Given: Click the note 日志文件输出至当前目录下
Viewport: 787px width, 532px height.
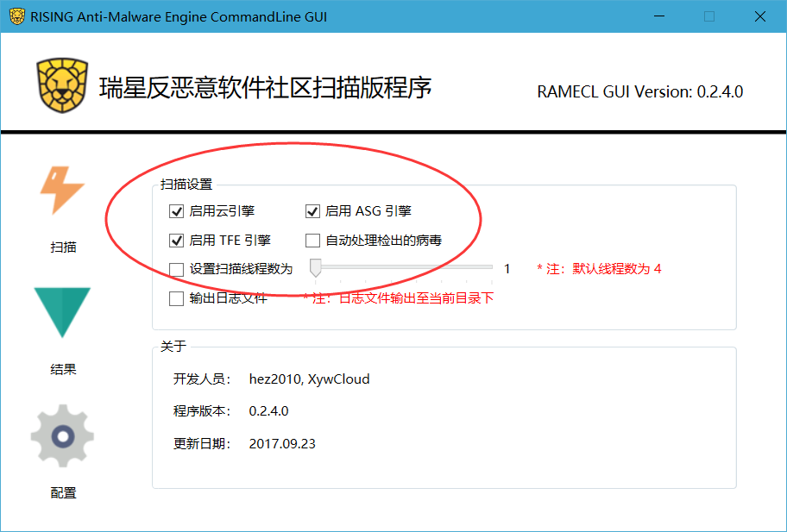Looking at the screenshot, I should (x=399, y=298).
